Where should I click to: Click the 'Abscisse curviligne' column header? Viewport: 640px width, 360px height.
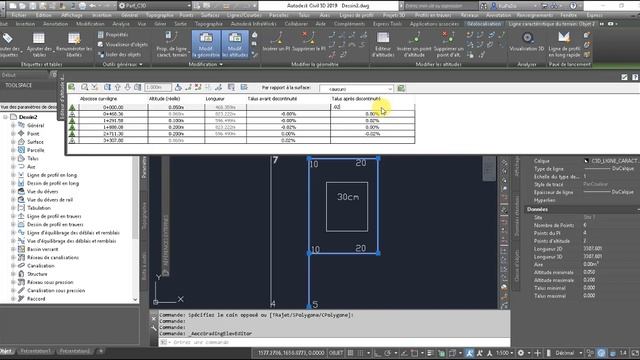98,99
